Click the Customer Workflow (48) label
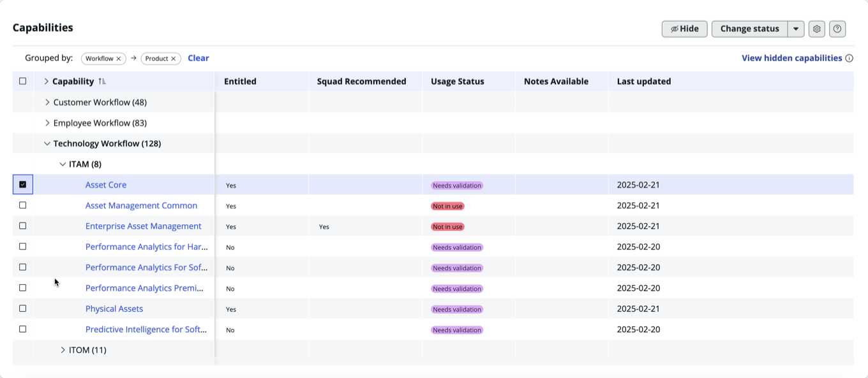This screenshot has width=868, height=378. [100, 102]
